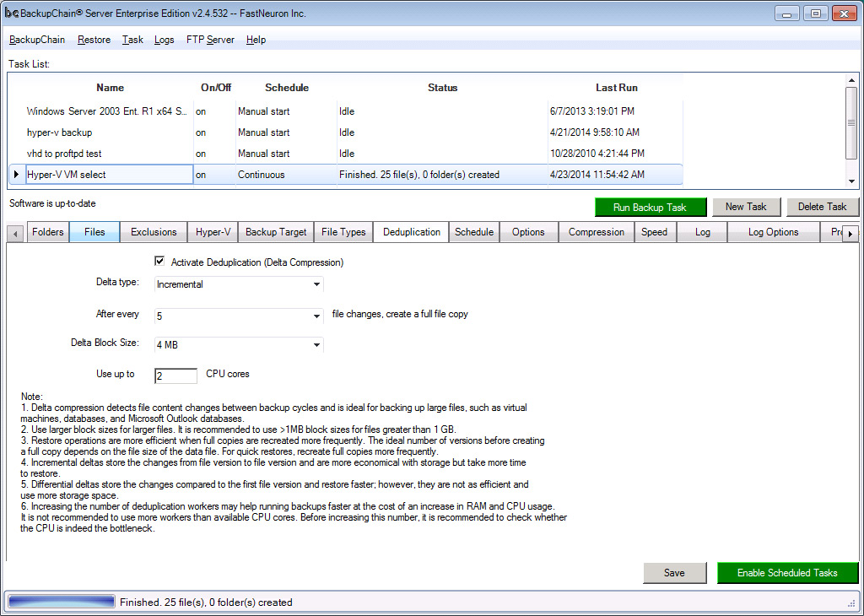Viewport: 864px width, 616px height.
Task: Click task list scrollbar down arrow
Action: tap(851, 181)
